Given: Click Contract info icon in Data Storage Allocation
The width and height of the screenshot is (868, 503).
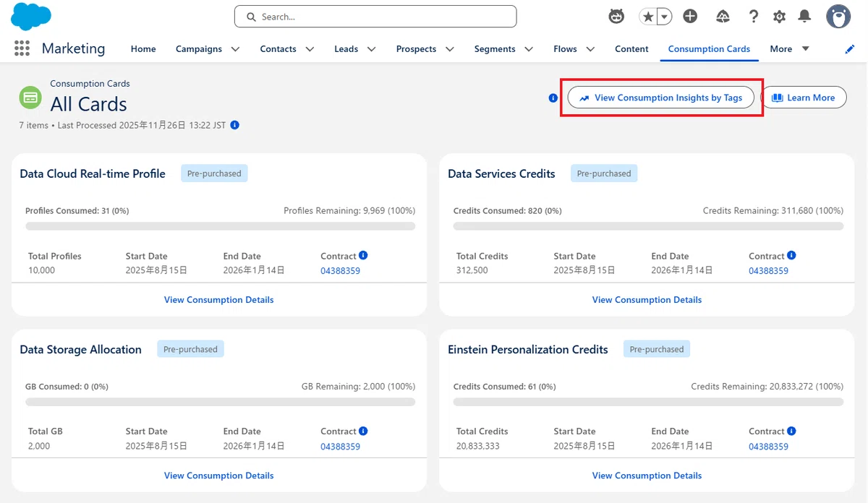Looking at the screenshot, I should click(363, 431).
